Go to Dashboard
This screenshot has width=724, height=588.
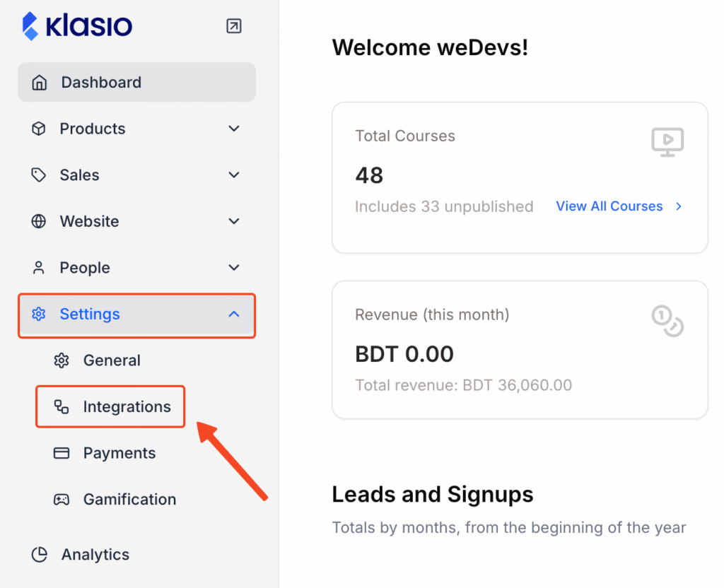click(136, 83)
